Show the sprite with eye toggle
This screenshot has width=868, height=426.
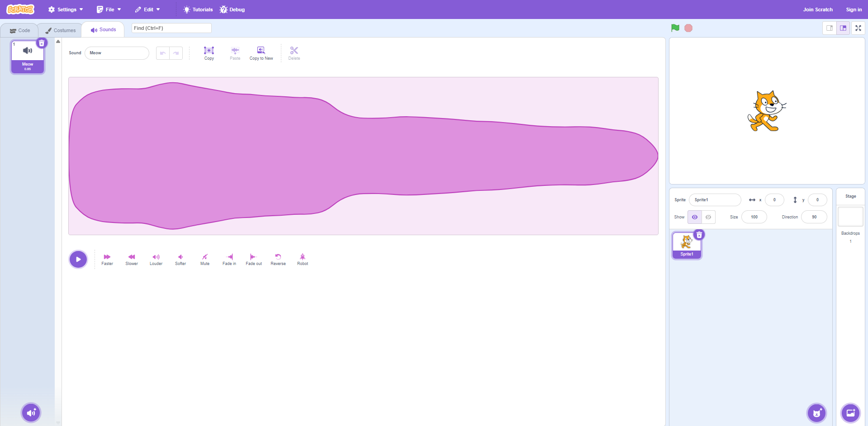[695, 217]
